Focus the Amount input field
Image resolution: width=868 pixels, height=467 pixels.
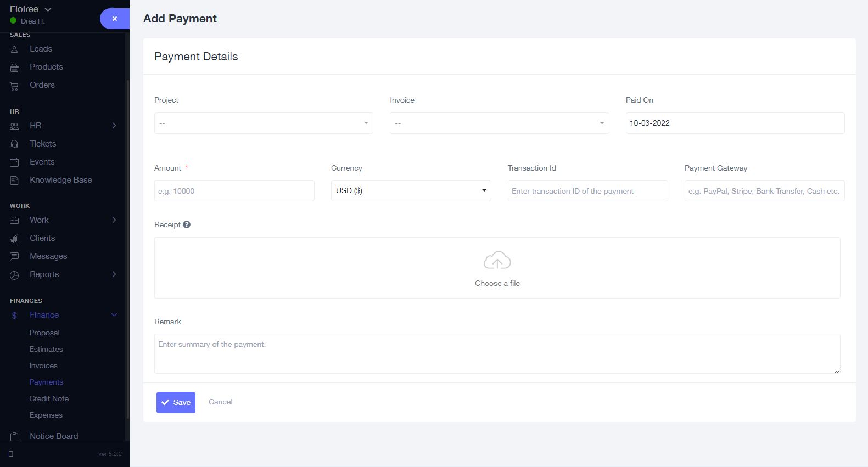click(234, 190)
